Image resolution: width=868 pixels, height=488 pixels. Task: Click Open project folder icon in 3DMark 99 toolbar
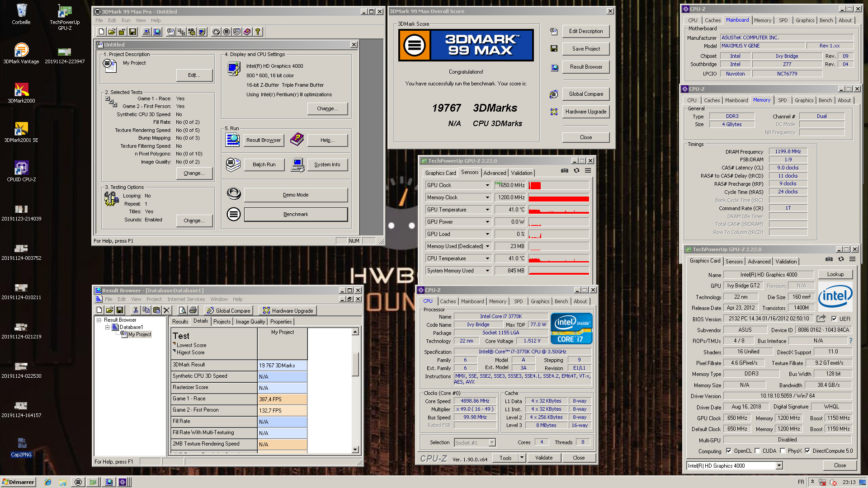click(112, 32)
